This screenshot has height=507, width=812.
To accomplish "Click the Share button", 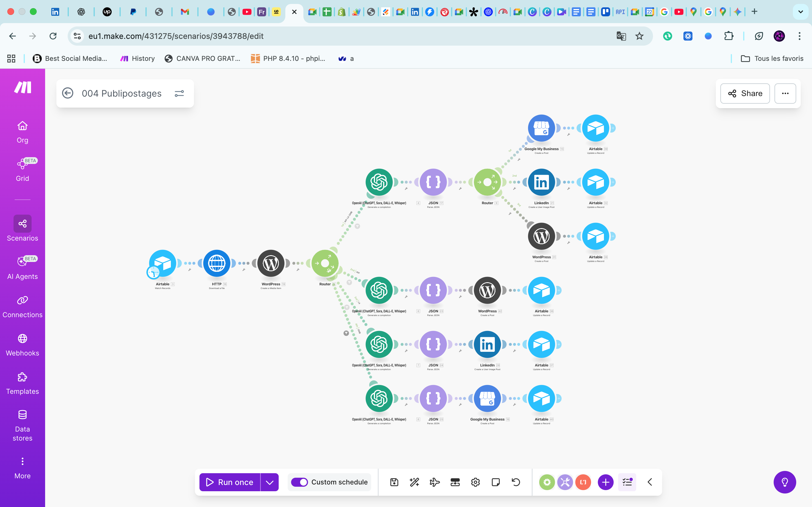I will click(745, 94).
